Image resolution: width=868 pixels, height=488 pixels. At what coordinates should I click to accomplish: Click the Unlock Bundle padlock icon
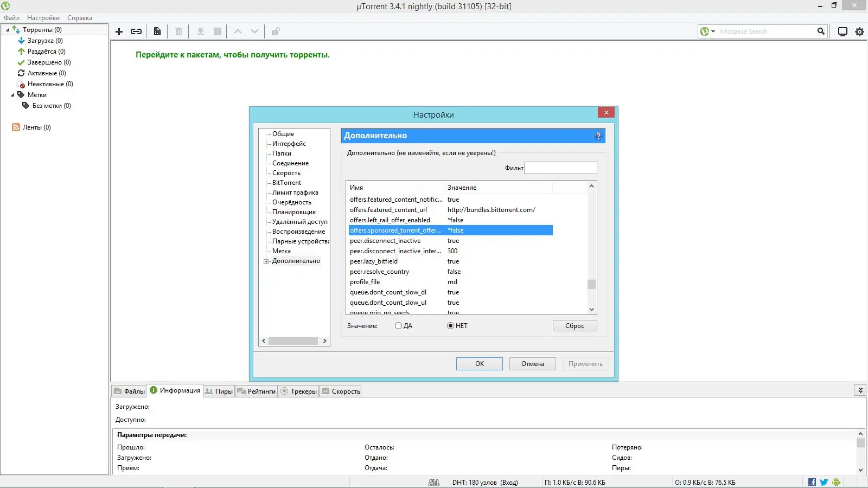coord(276,31)
